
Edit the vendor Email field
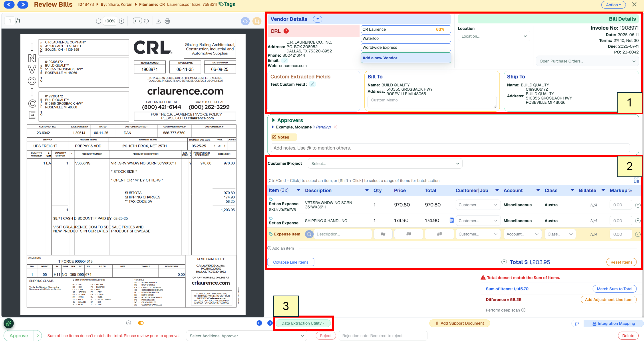[x=285, y=60]
